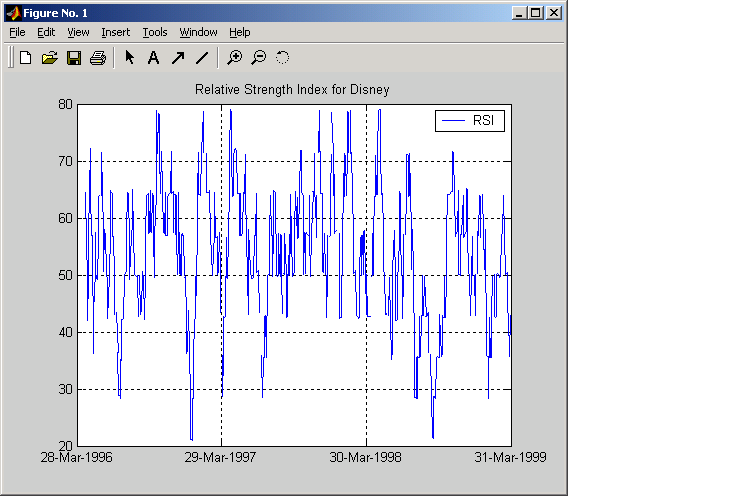Screen dimensions: 740x498
Task: Click the 'Figure No. 1' title bar text
Action: (x=56, y=13)
